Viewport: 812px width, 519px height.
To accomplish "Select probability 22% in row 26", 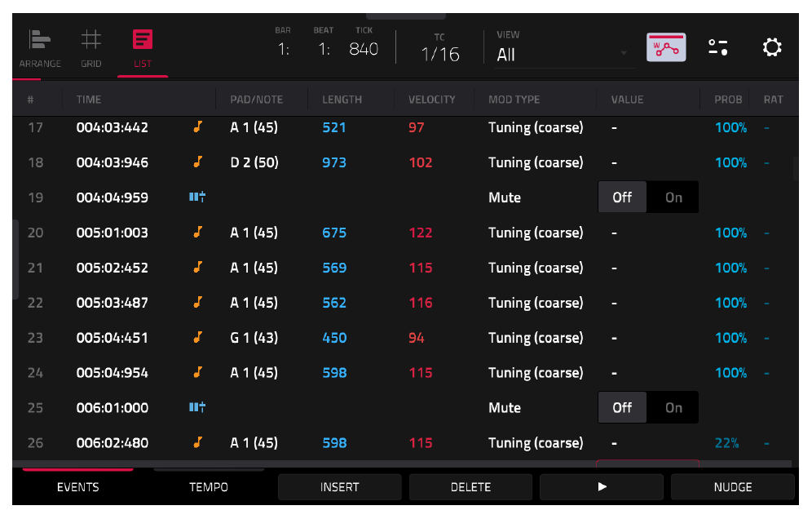I will [x=726, y=443].
